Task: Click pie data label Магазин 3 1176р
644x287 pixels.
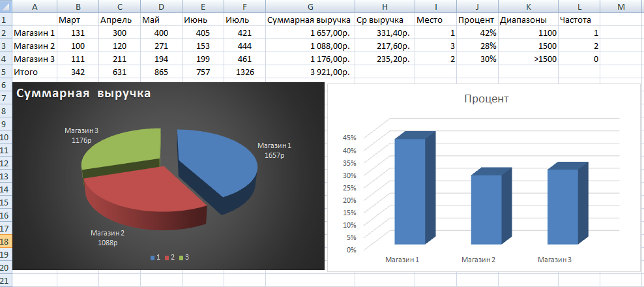Action: (81, 136)
